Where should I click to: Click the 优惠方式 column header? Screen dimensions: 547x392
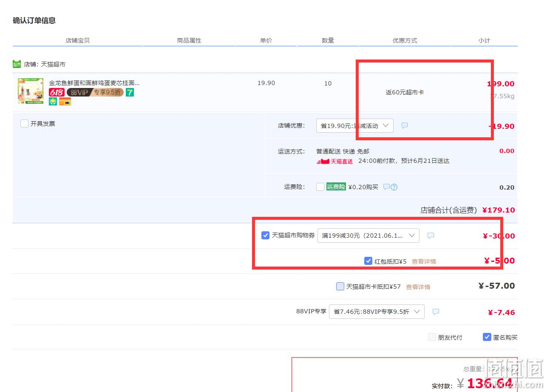(x=405, y=40)
